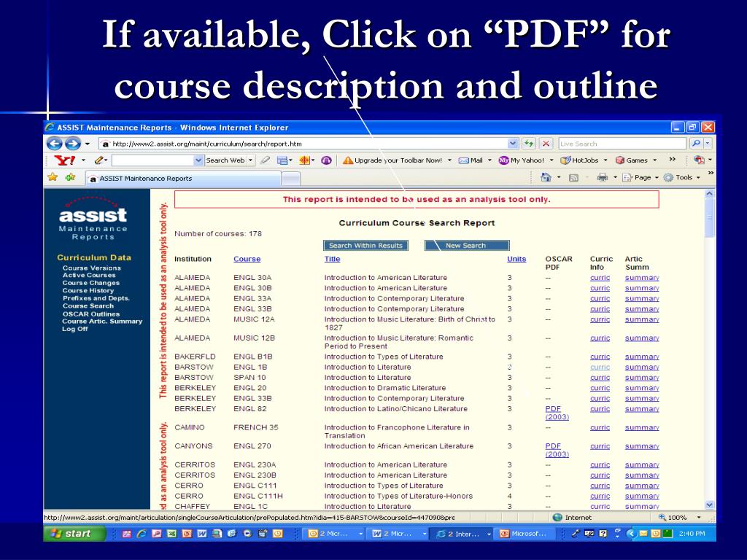Screen dimensions: 747x560
Task: Click Upgrade your Toolbar Now! warning
Action: tap(392, 160)
